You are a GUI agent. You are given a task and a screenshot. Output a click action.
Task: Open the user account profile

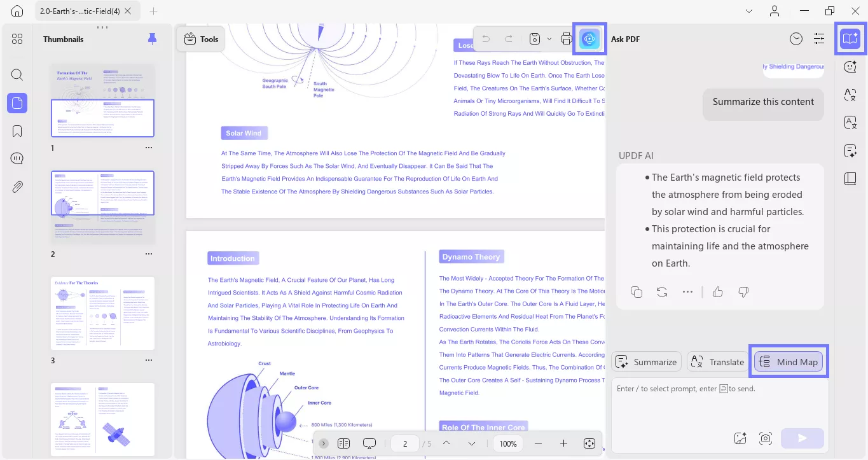pyautogui.click(x=775, y=11)
